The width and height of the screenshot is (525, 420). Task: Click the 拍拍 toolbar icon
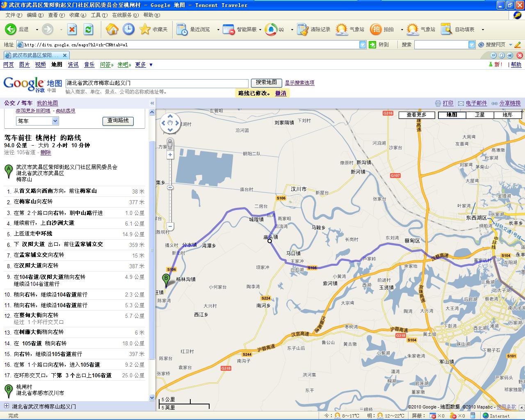[375, 29]
